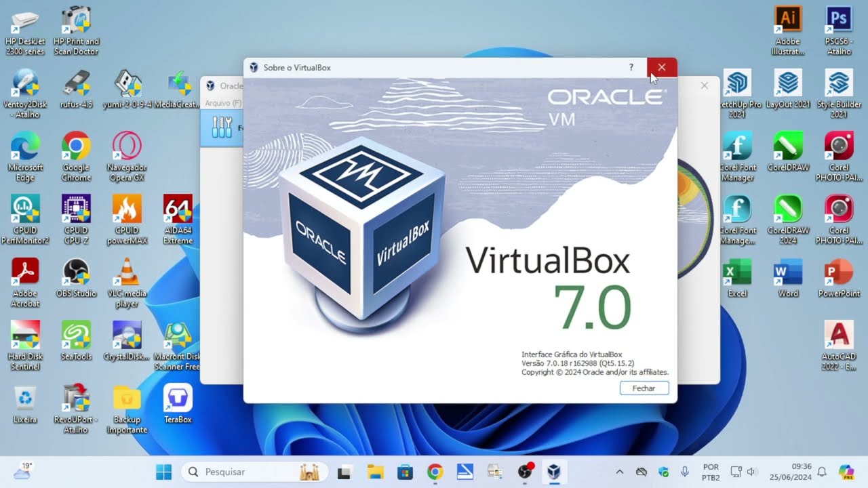
Task: Open Windows Start menu
Action: coord(163,472)
